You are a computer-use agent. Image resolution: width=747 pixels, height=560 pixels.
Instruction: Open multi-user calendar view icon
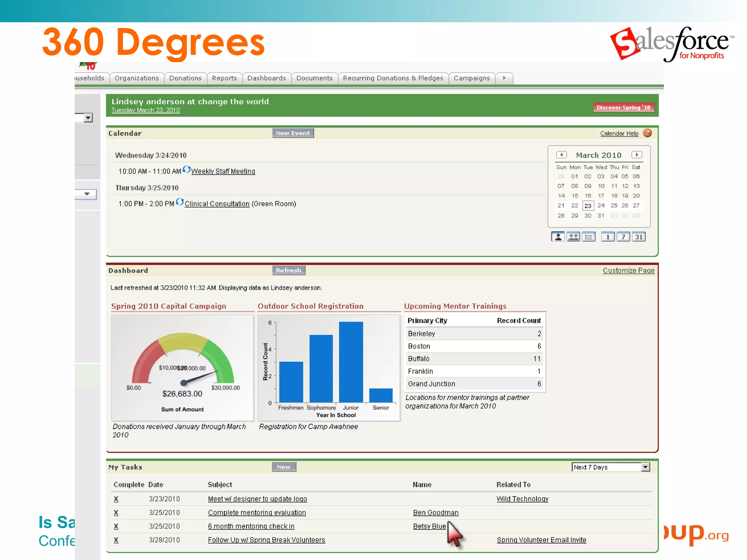573,237
